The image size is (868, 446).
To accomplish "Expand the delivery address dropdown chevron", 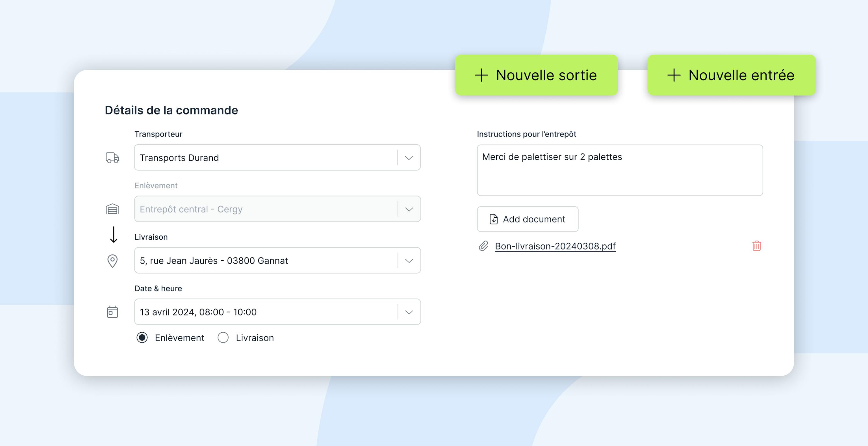I will [409, 261].
